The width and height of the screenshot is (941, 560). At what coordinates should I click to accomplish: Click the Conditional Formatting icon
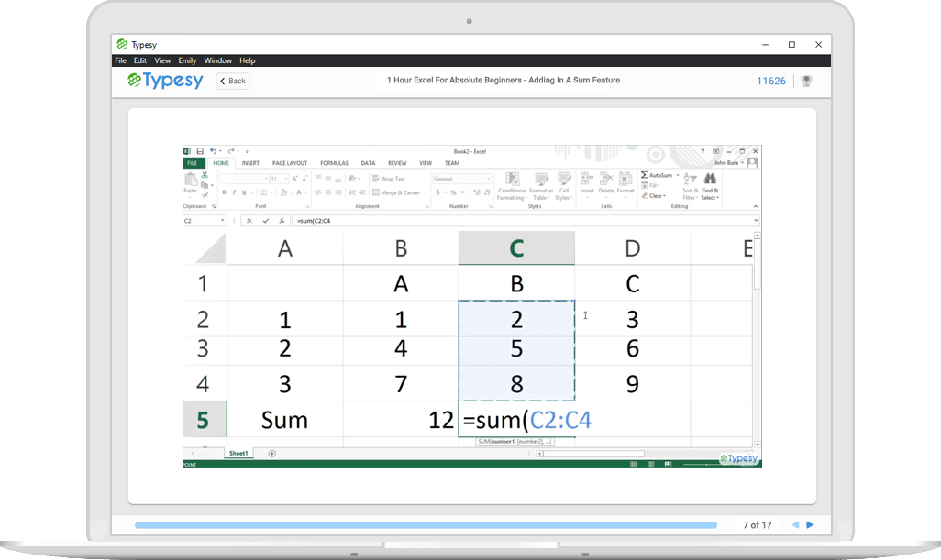click(x=512, y=180)
